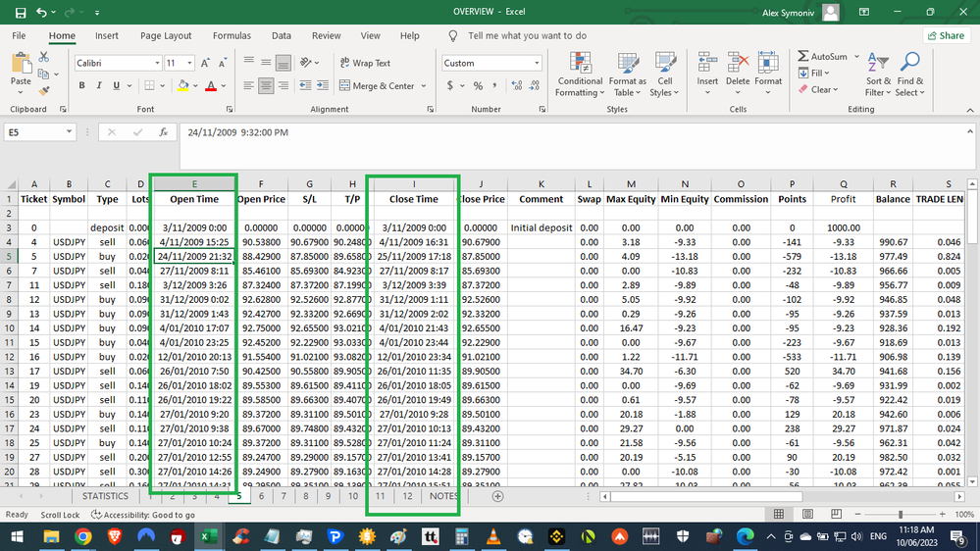Screen dimensions: 980x551
Task: Click the AutoSum button
Action: (822, 57)
